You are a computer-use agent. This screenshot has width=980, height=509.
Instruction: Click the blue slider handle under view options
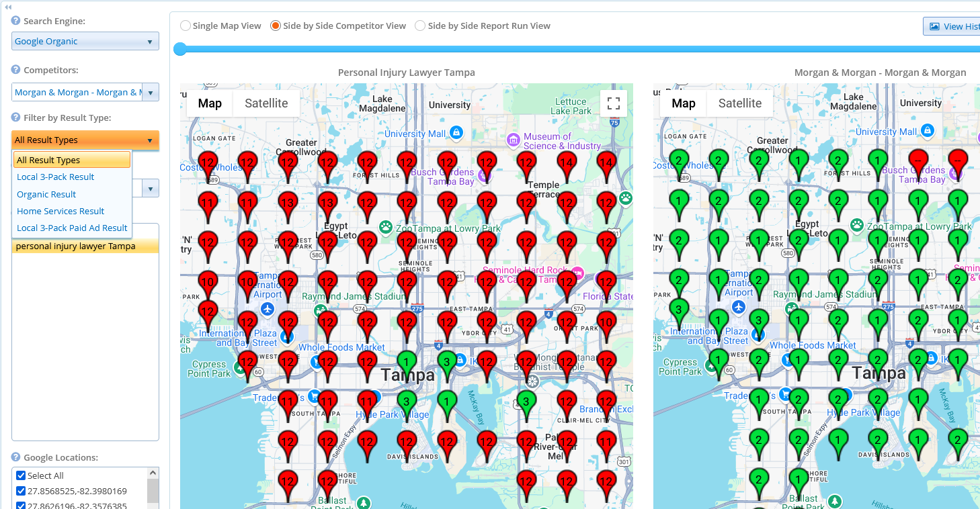tap(179, 49)
